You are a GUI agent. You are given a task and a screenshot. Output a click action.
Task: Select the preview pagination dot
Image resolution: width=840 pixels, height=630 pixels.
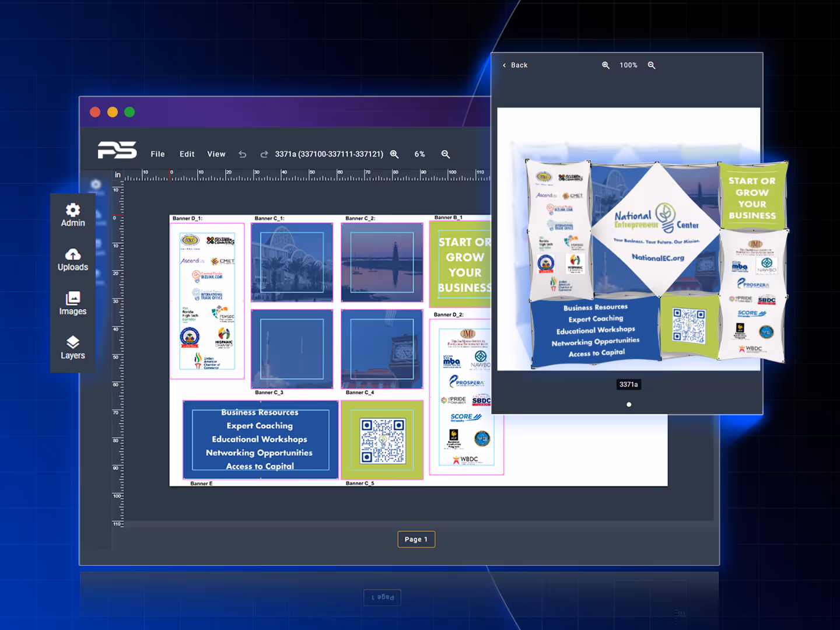pos(629,404)
